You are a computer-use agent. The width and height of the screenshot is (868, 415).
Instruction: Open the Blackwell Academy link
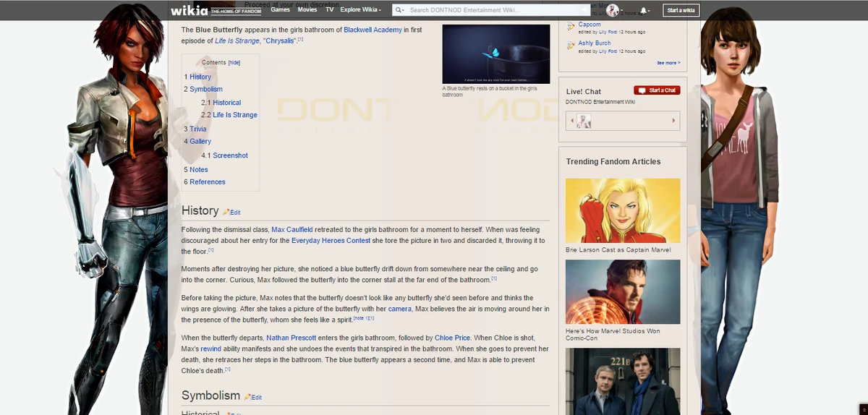coord(373,30)
